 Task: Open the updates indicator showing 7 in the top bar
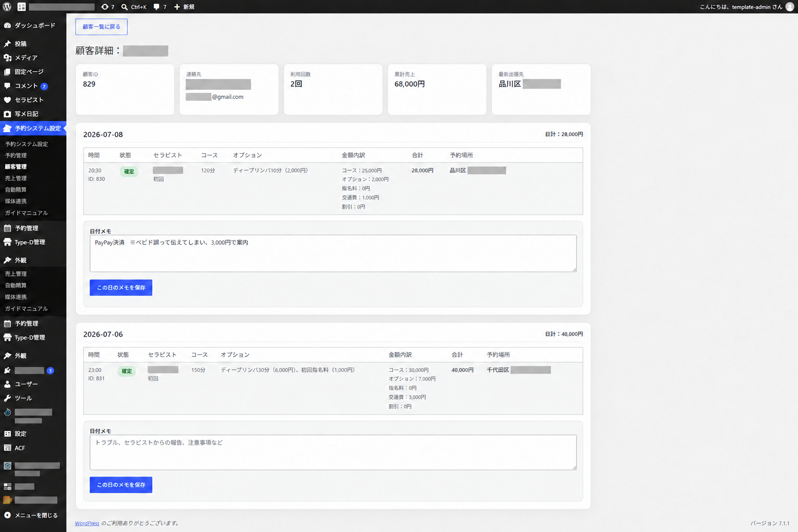108,7
